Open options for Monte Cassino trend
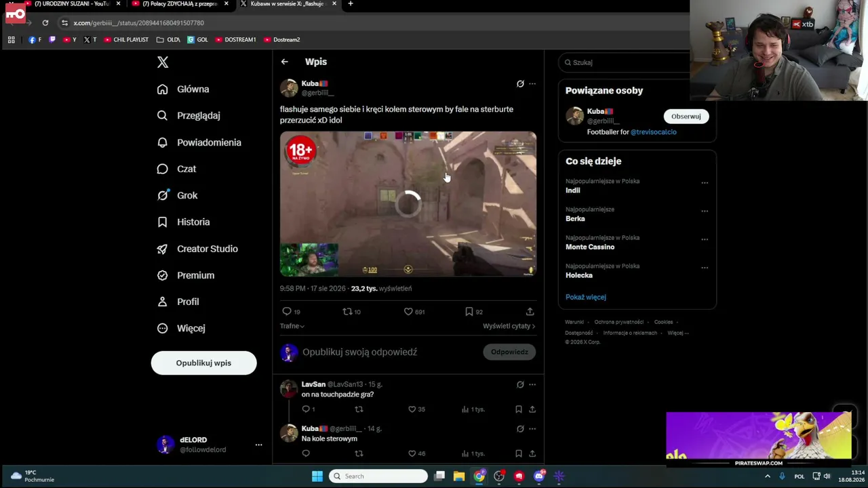This screenshot has height=488, width=868. click(x=705, y=239)
